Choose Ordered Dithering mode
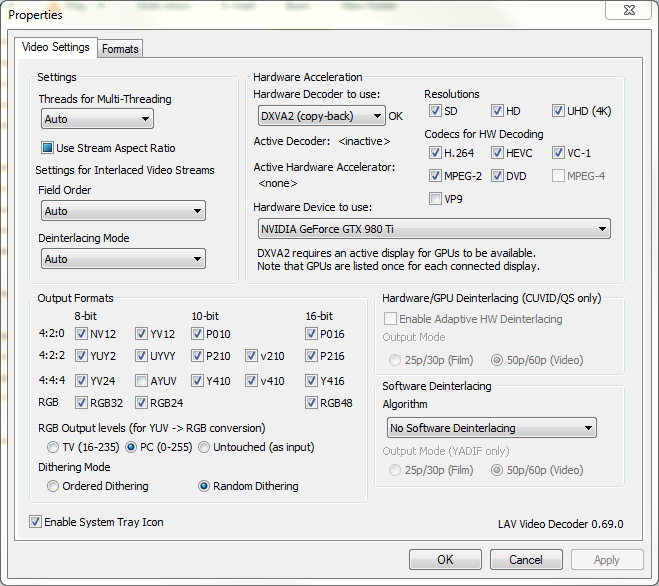 [53, 486]
